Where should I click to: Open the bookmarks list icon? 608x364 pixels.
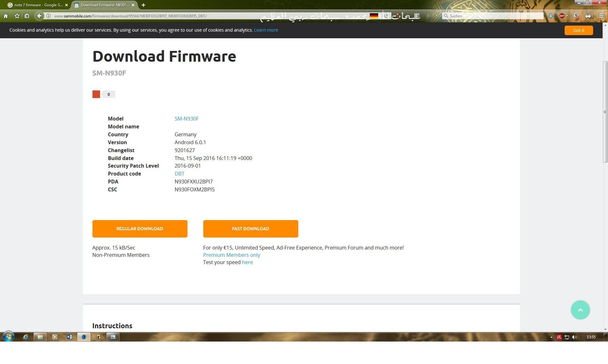(x=27, y=16)
